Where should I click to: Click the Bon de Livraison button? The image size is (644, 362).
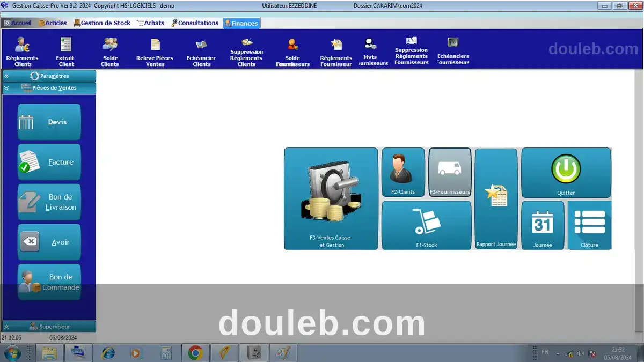pyautogui.click(x=49, y=202)
